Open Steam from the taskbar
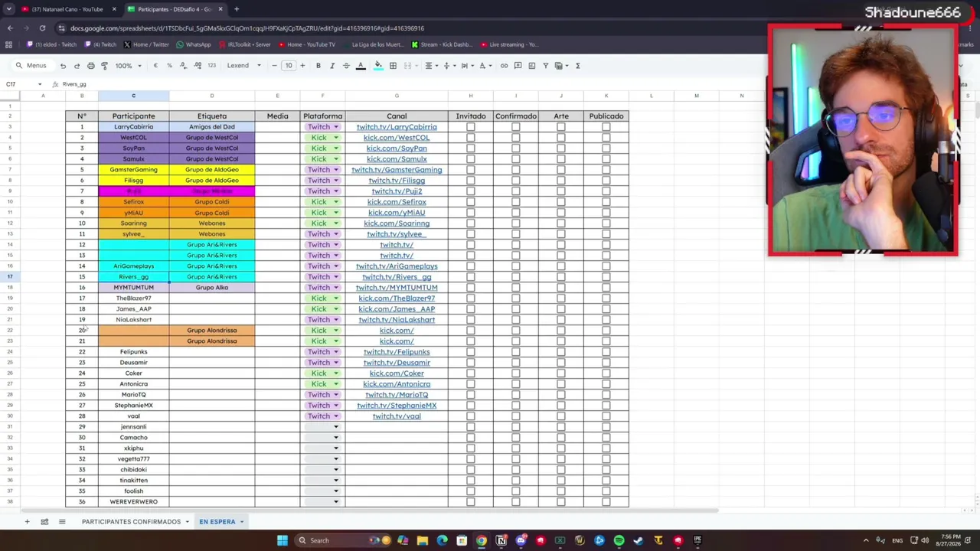Viewport: 980px width, 551px height. coord(639,540)
